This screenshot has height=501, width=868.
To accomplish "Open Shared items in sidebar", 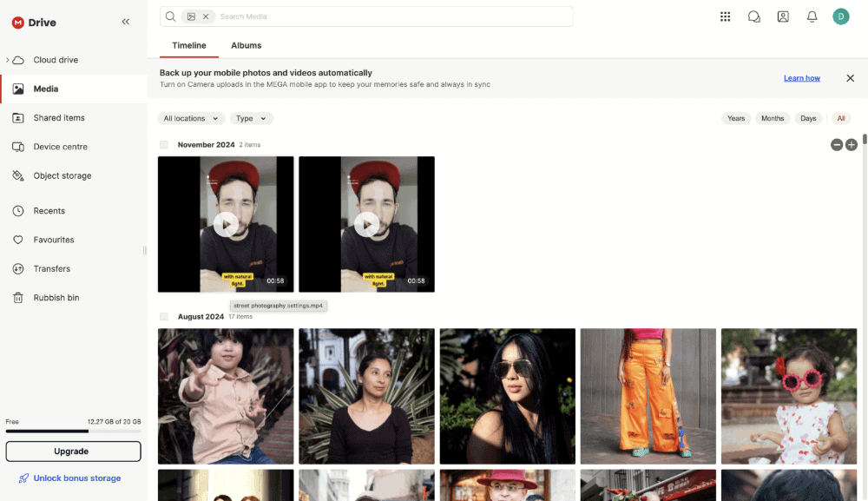I will click(x=59, y=118).
